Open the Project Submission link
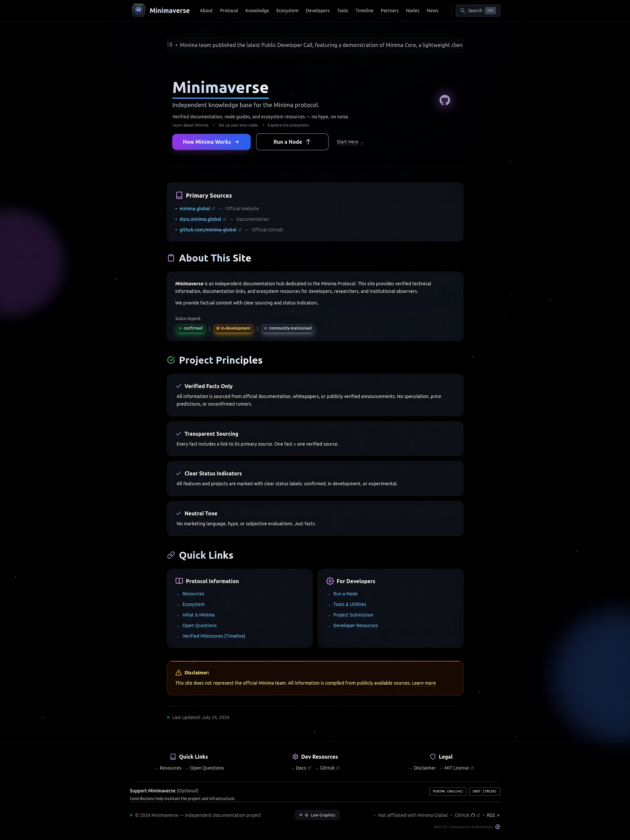Screen dimensions: 630x840 point(353,615)
